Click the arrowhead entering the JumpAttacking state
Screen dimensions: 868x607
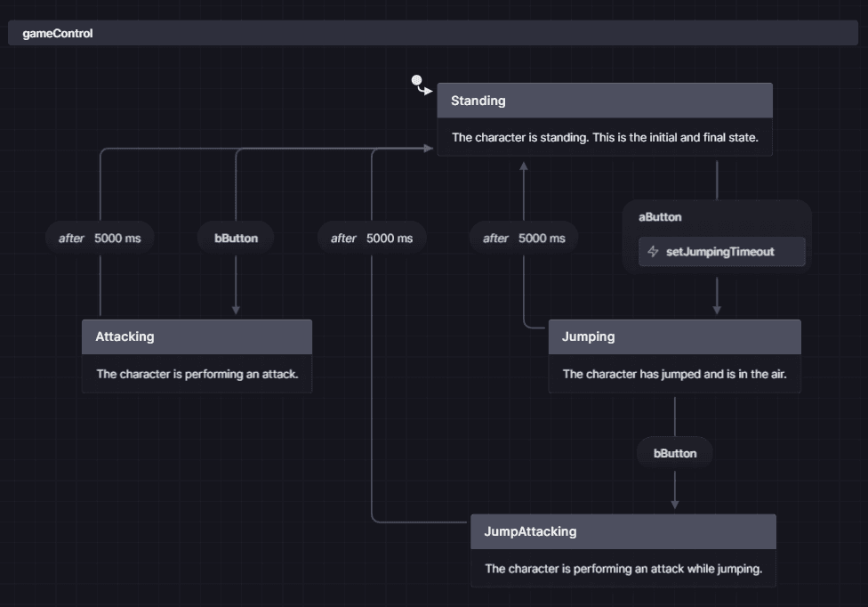tap(675, 505)
